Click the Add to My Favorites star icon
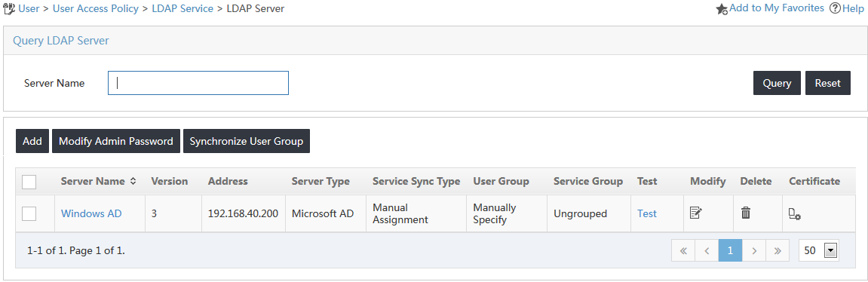 point(722,9)
